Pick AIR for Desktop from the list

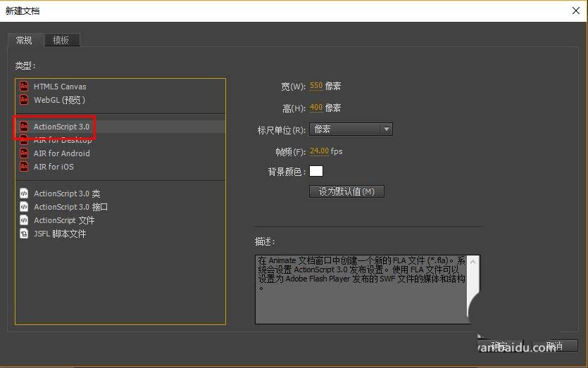coord(120,140)
